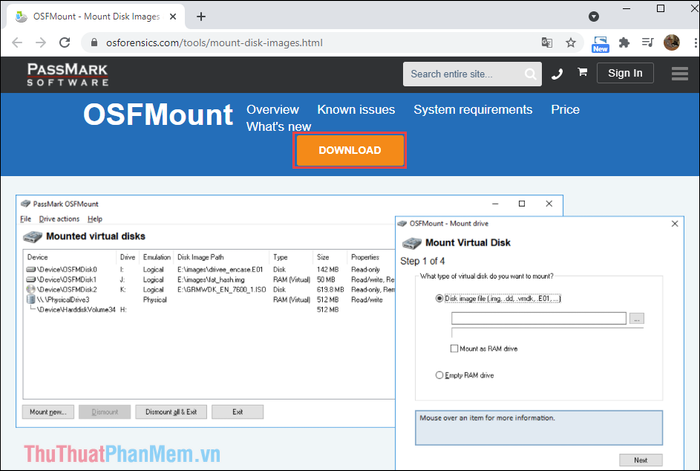Open the media control playlist icon

pos(647,42)
